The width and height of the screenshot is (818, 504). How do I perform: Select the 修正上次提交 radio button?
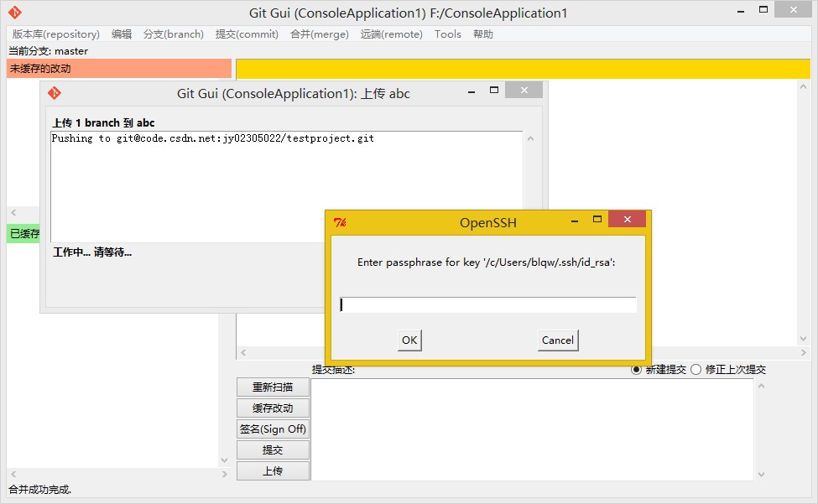(x=696, y=370)
